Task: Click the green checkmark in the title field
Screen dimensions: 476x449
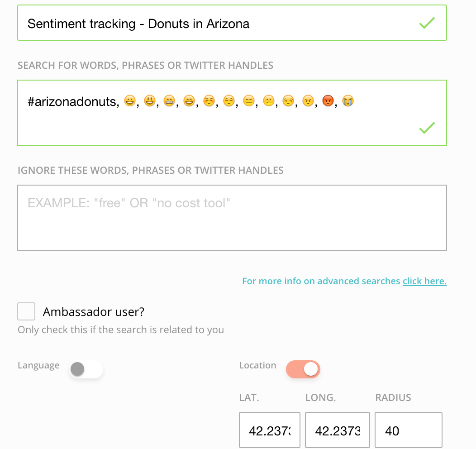Action: click(x=427, y=23)
